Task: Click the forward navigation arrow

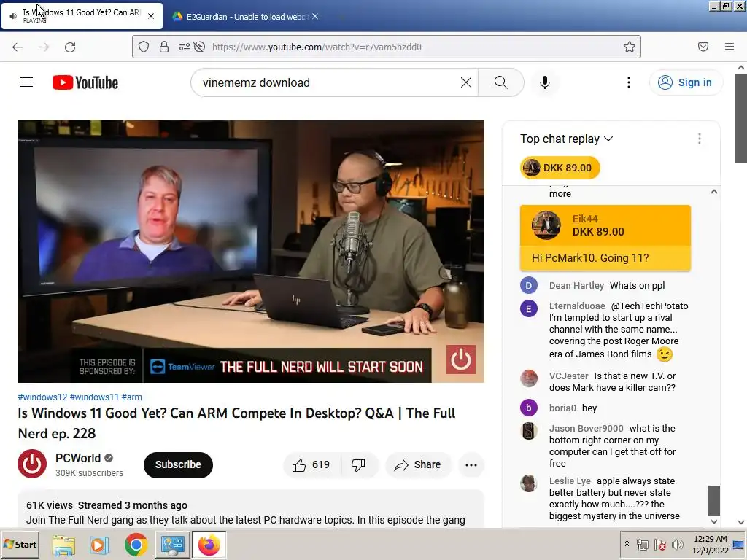Action: 44,47
